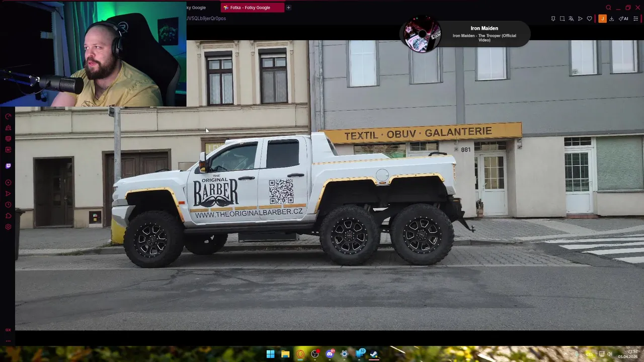
Task: Open GX Cleaner icon in the sidebar
Action: 8,128
